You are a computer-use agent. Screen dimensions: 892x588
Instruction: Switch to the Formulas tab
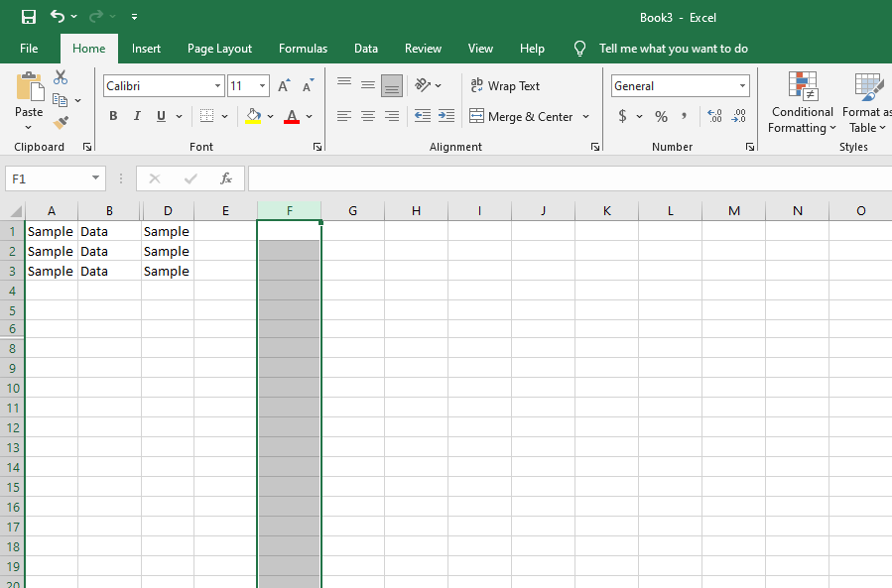(303, 48)
